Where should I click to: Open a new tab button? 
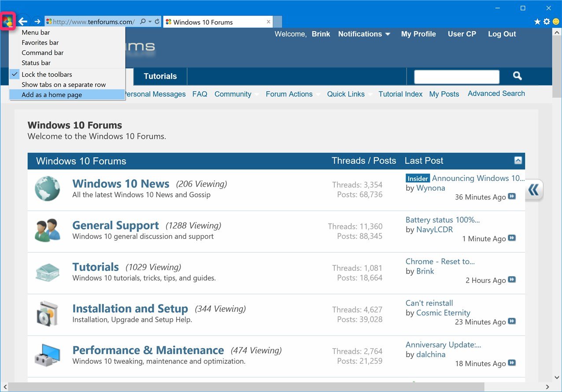[x=277, y=22]
